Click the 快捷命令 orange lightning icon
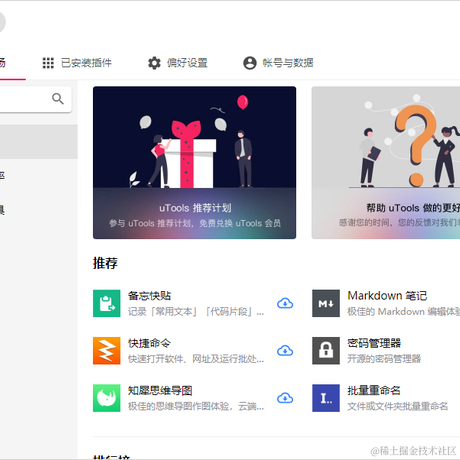The height and width of the screenshot is (460, 460). tap(107, 351)
